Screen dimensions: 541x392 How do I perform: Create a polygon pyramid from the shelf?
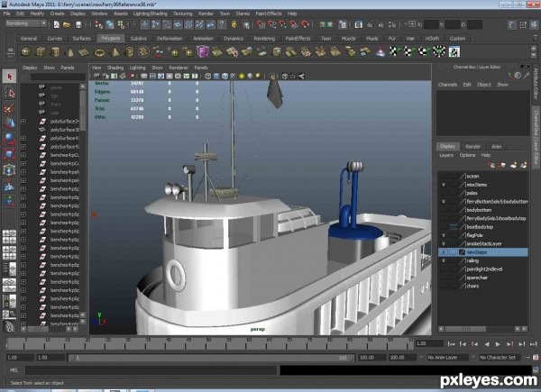pyautogui.click(x=115, y=52)
